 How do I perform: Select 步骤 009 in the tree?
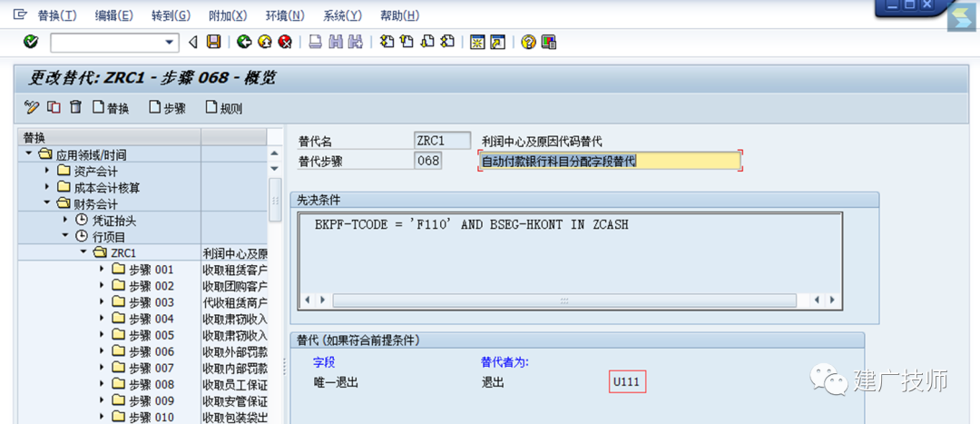click(152, 400)
